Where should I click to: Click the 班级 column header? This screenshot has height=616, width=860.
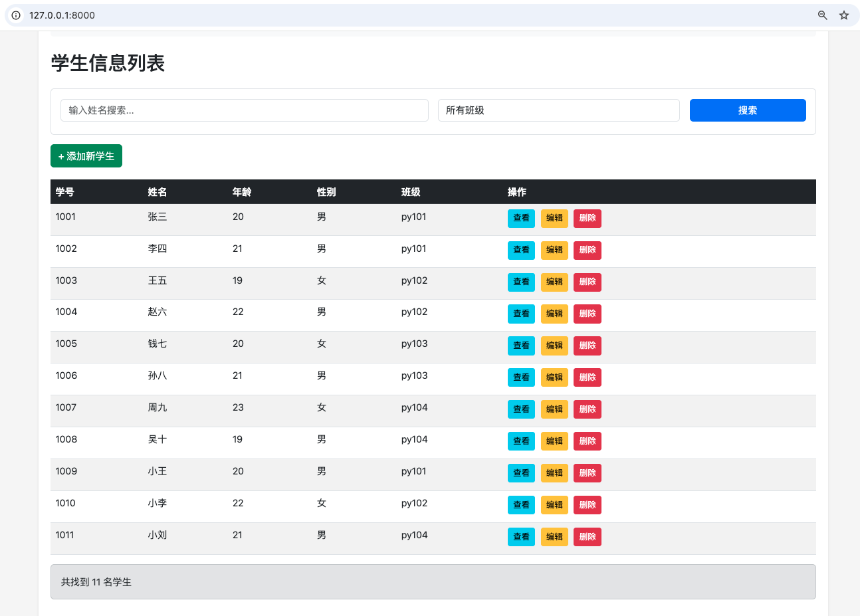coord(411,192)
